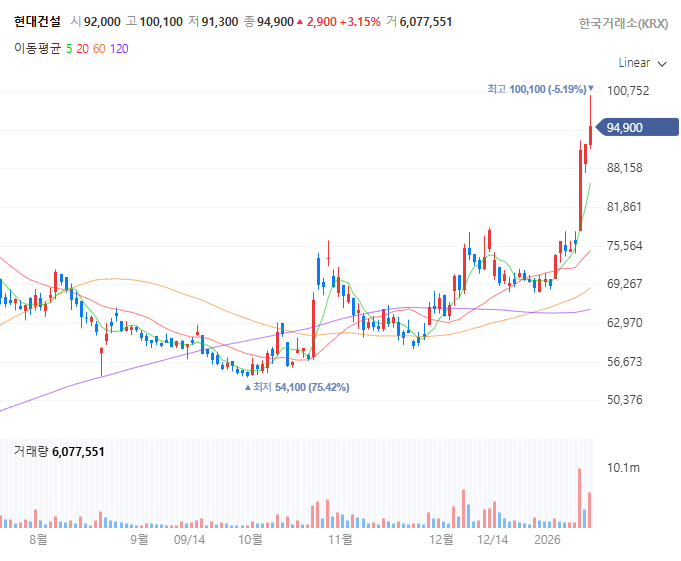Click the dropdown chevron next to Linear
Viewport: 681px width, 561px height.
point(662,64)
